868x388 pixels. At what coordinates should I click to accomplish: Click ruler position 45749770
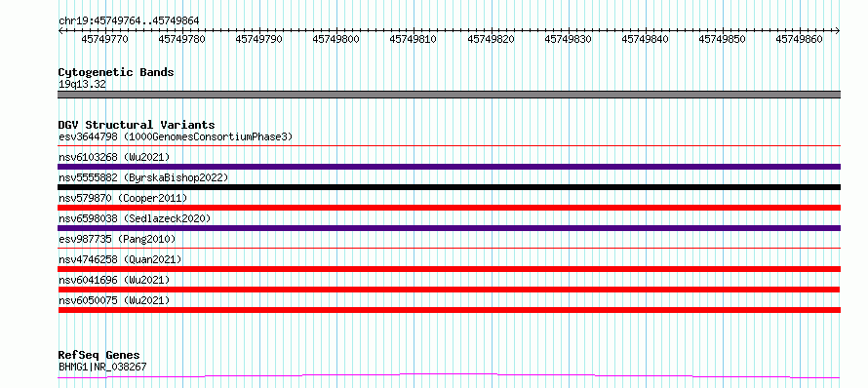(x=104, y=39)
